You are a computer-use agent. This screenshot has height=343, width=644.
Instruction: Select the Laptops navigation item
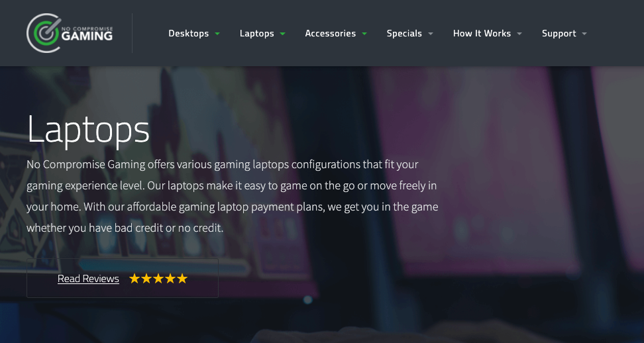tap(256, 34)
